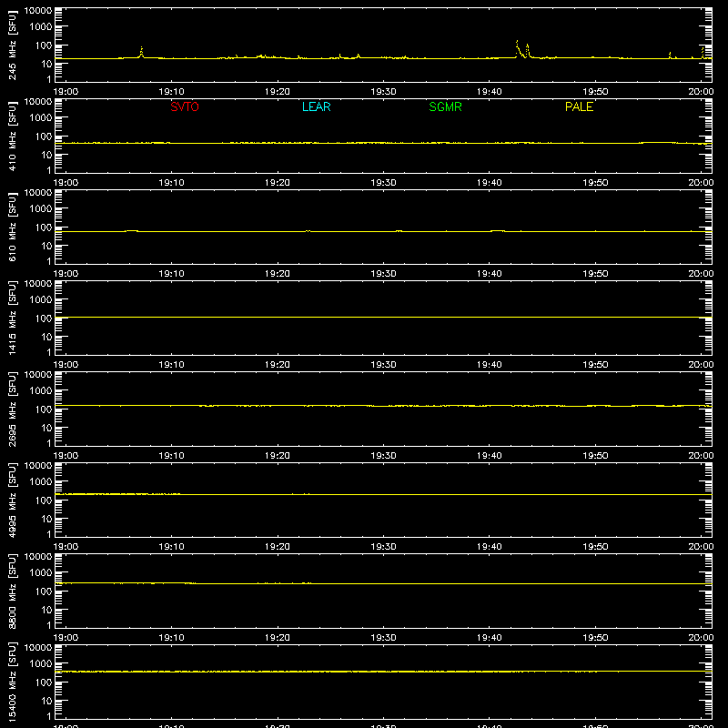The height and width of the screenshot is (728, 728).
Task: Select the 1415 MHz [SFU] axis label
Action: click(12, 318)
